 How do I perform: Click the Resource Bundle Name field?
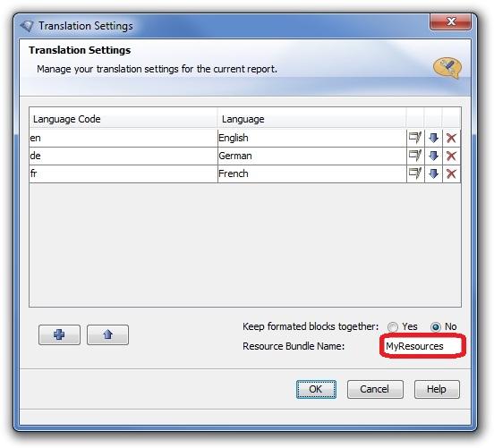(422, 346)
